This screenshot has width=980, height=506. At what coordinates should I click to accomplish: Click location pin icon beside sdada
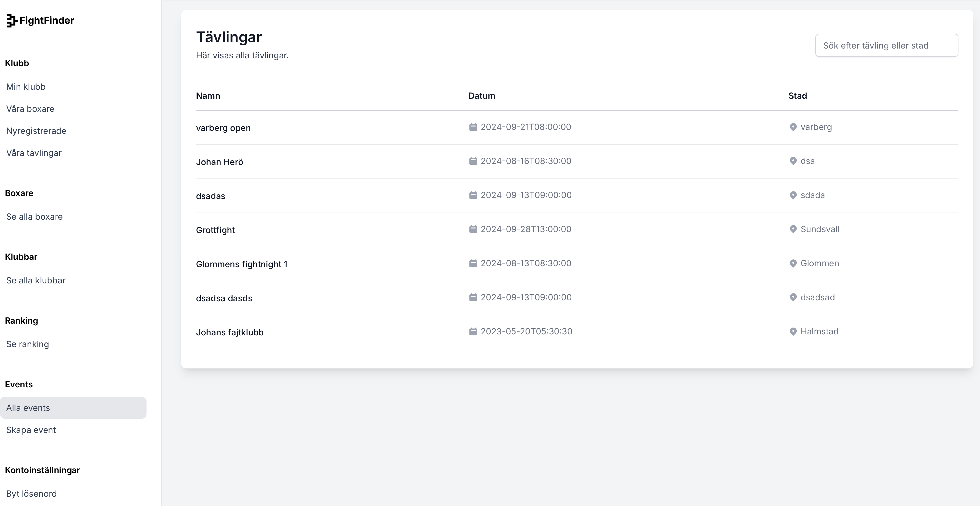pos(793,195)
